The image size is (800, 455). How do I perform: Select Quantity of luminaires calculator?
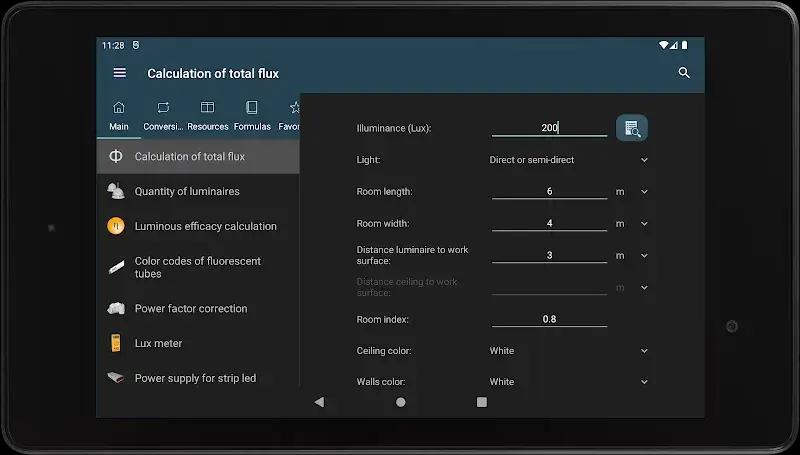[187, 191]
